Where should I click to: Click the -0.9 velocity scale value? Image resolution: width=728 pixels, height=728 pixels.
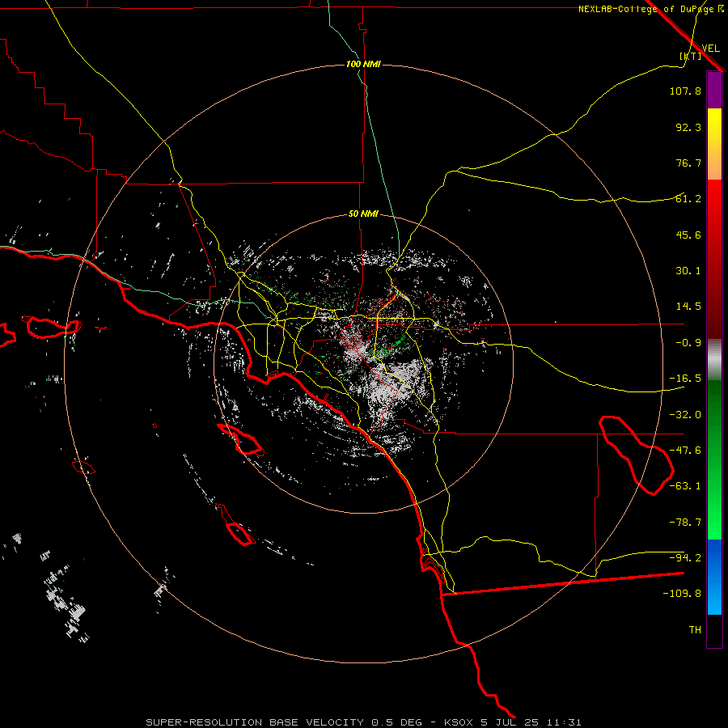tap(688, 343)
